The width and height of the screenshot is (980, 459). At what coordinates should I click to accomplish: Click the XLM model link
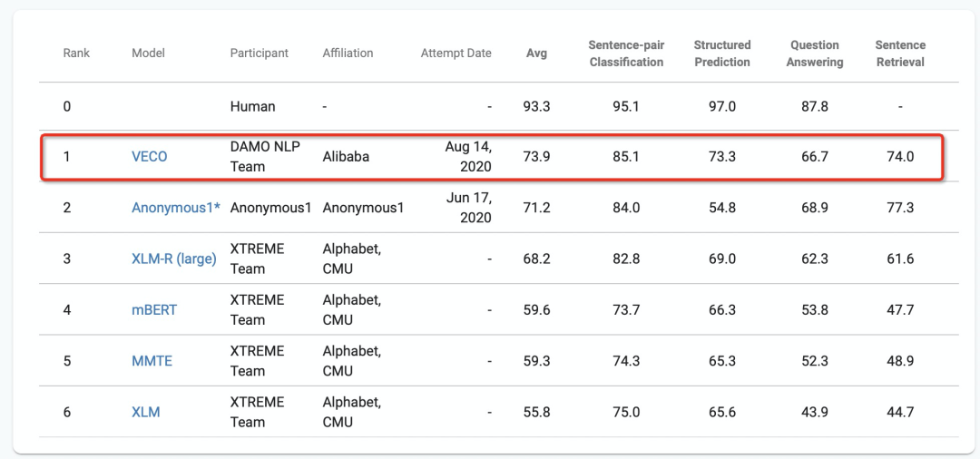[x=146, y=412]
